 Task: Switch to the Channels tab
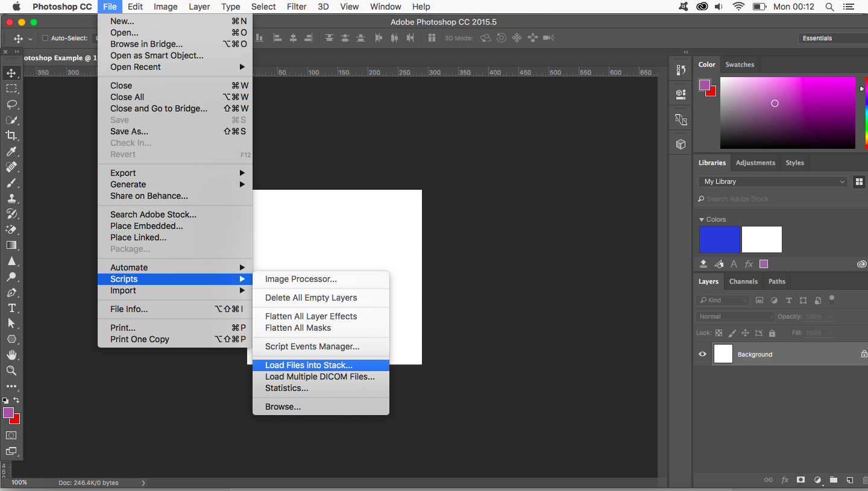tap(743, 281)
